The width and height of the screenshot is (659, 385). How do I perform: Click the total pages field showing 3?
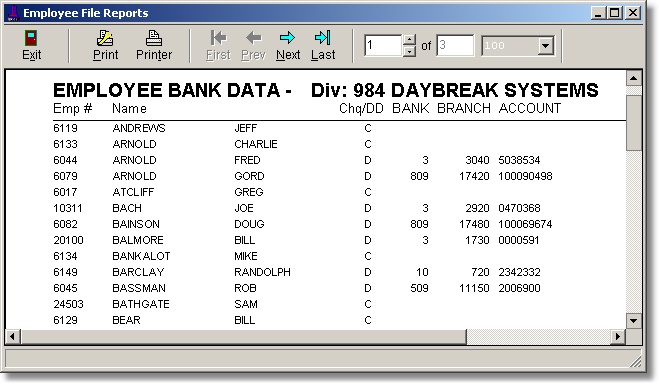tap(455, 45)
